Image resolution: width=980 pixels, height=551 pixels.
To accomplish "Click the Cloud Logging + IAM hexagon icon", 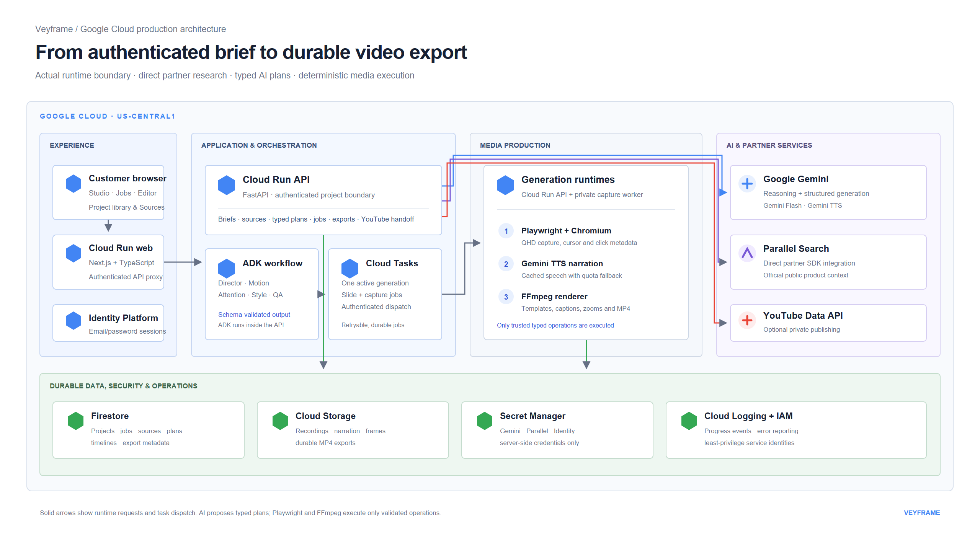I will (x=689, y=421).
